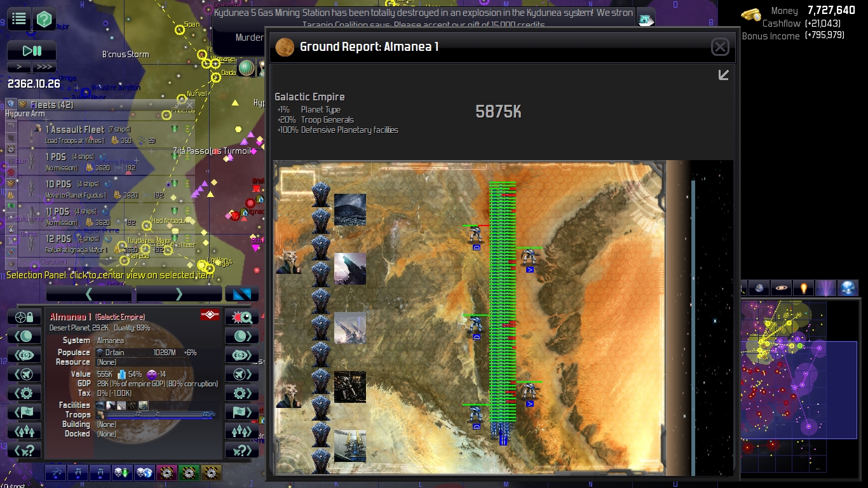Cycle to previous military ship plane icon

click(24, 374)
